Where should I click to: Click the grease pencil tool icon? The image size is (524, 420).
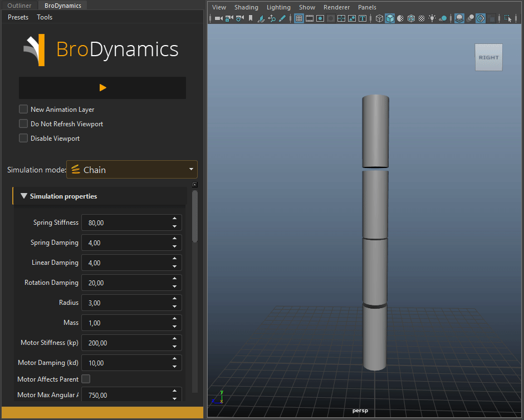coord(282,18)
